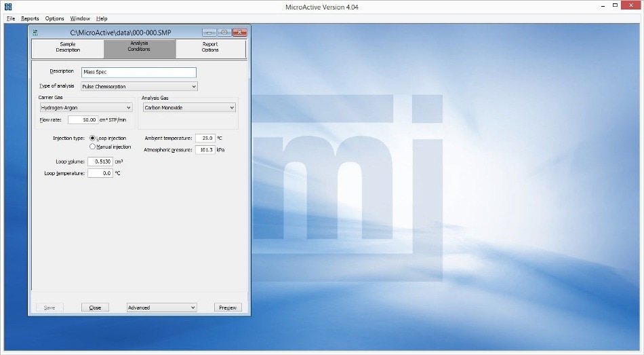Open the File menu

(11, 18)
